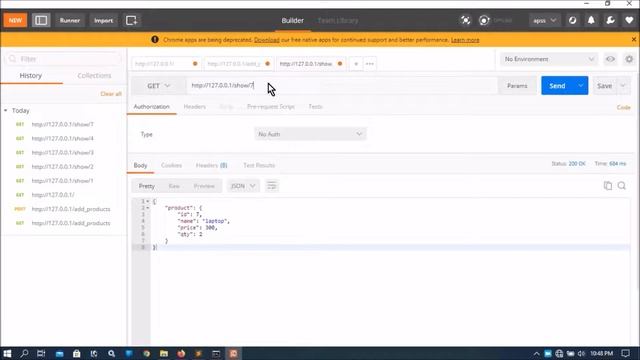Open the notifications bell
640x360 pixels.
tap(591, 20)
